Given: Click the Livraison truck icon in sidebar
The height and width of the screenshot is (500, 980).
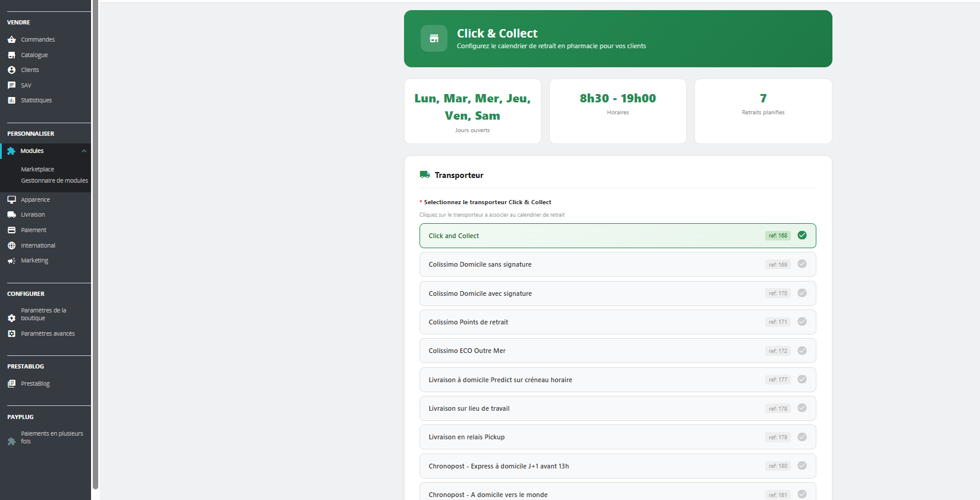Looking at the screenshot, I should 11,214.
